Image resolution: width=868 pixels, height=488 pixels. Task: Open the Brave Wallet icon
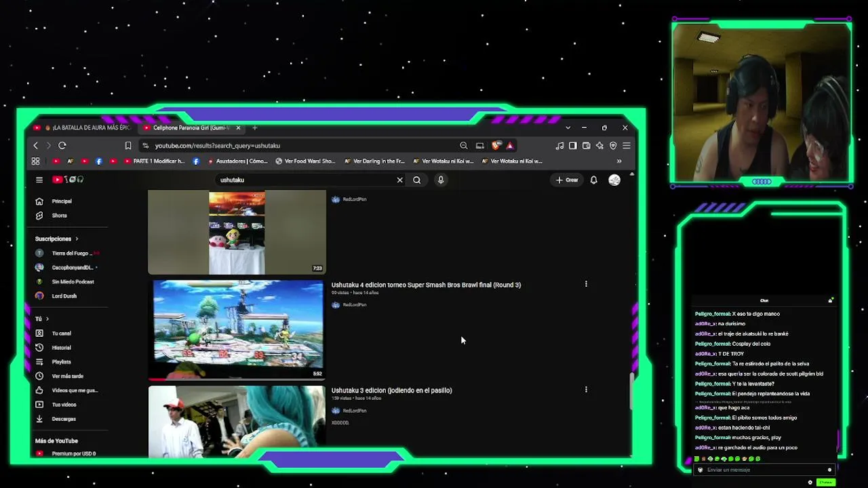click(x=587, y=146)
